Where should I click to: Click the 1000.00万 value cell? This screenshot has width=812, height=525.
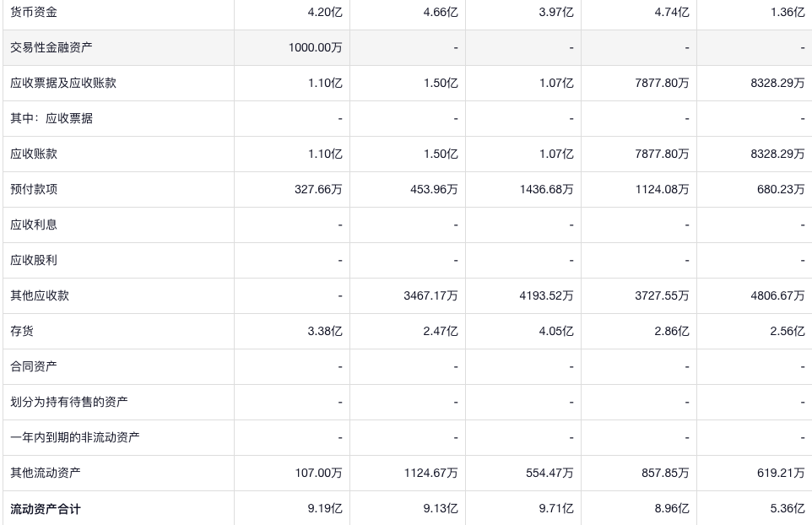315,47
